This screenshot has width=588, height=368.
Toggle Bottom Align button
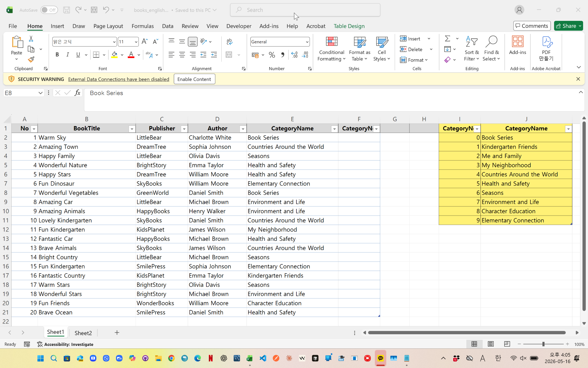[193, 41]
